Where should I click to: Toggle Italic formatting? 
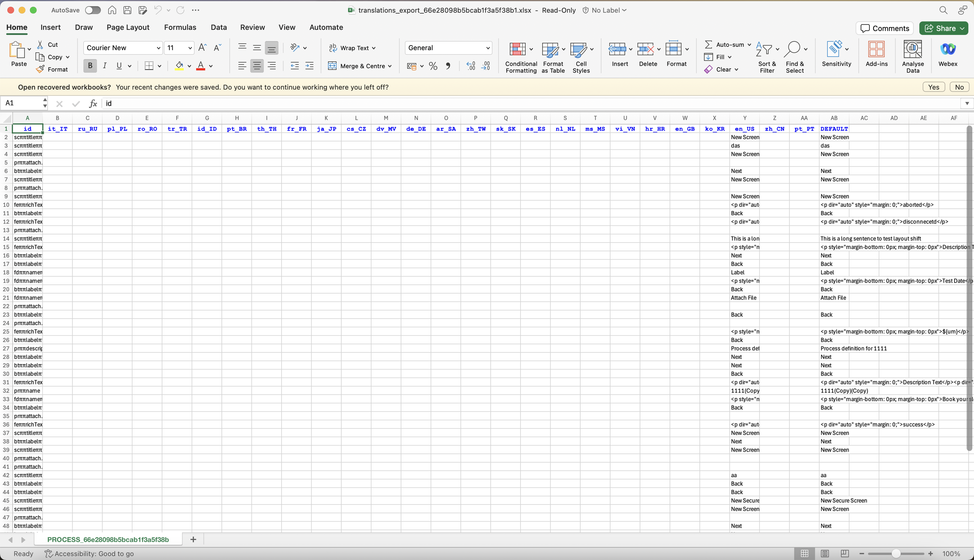(x=105, y=66)
